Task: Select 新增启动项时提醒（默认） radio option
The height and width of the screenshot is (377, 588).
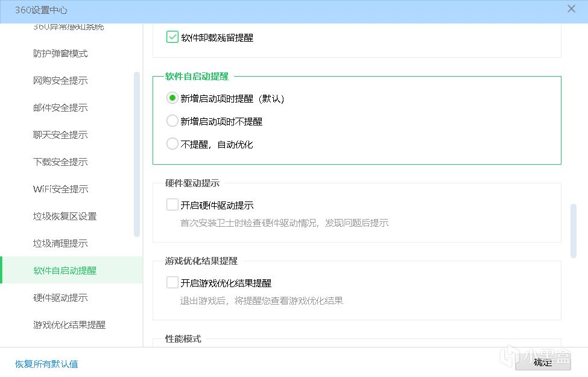Action: (x=172, y=98)
